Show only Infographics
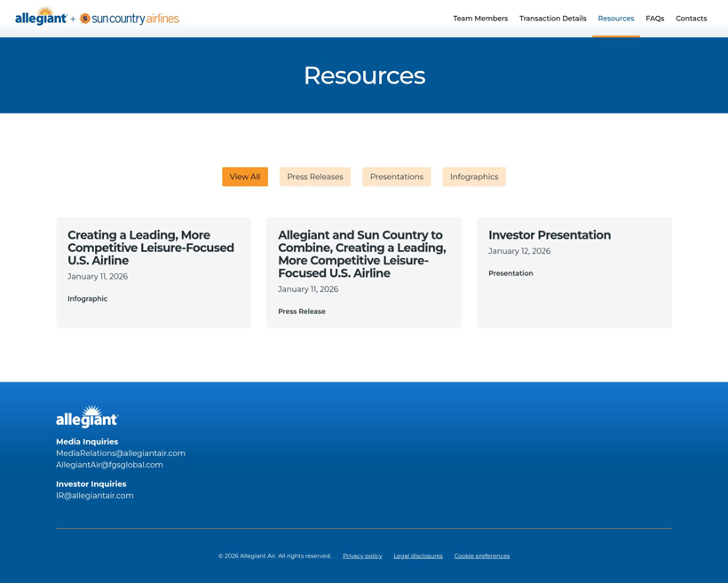The width and height of the screenshot is (728, 583). pyautogui.click(x=474, y=177)
